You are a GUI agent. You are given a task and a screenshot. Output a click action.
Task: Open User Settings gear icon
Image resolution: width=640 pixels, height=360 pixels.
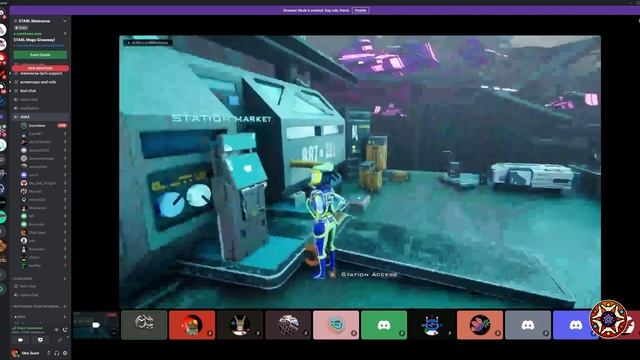pos(65,353)
